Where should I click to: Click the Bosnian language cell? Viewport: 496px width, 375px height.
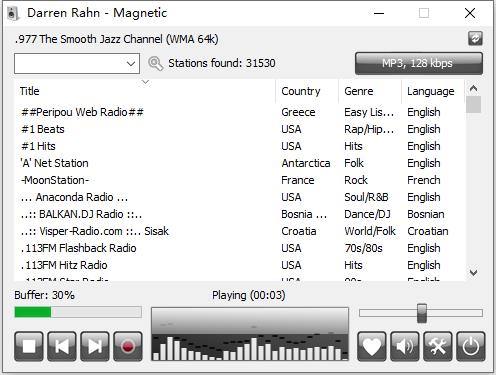click(426, 214)
